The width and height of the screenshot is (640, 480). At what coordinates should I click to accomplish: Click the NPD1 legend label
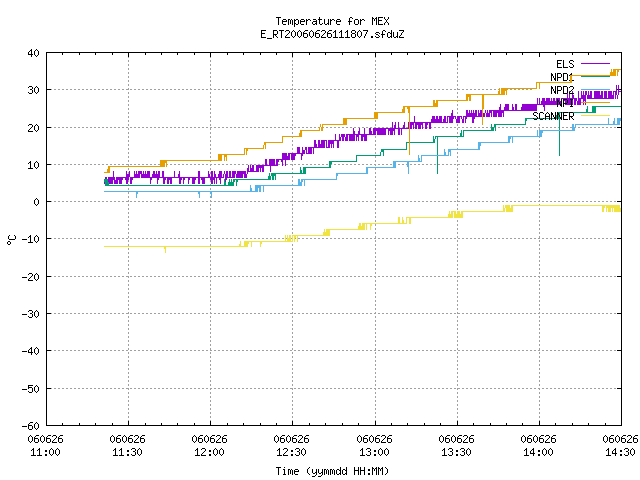(562, 77)
